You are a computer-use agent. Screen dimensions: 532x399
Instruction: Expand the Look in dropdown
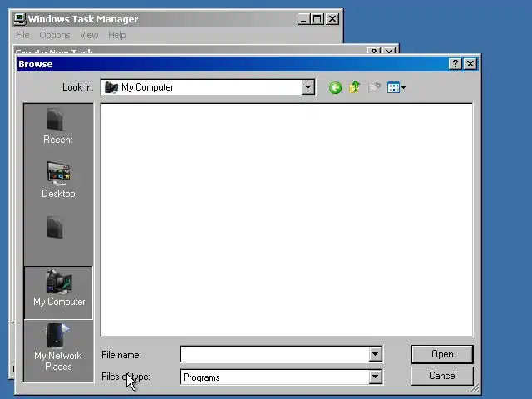pos(308,87)
